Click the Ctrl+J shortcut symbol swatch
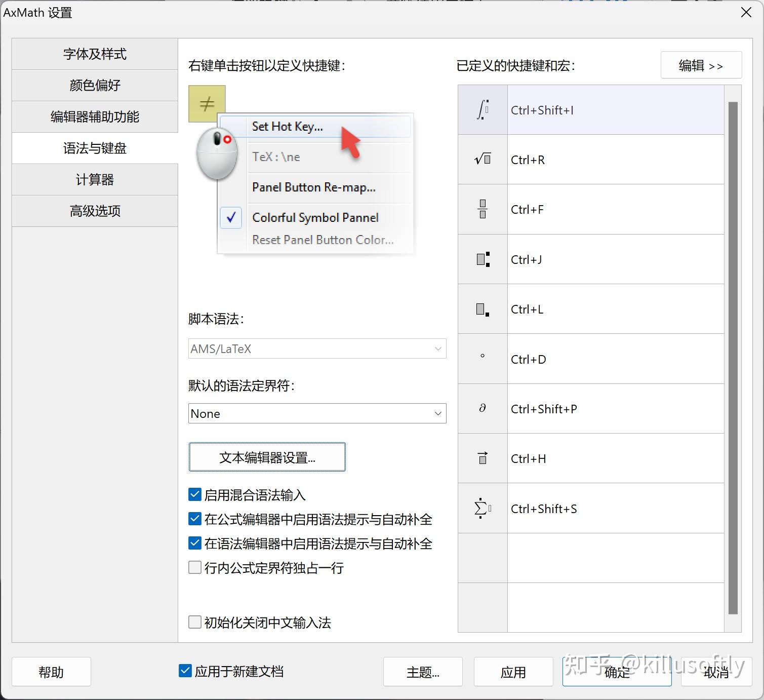This screenshot has width=764, height=700. pos(482,259)
